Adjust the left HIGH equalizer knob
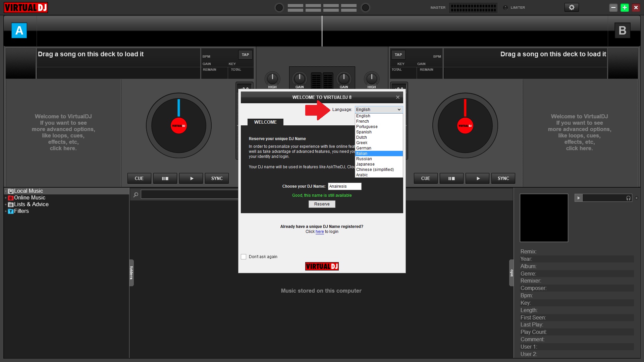644x362 pixels. [x=272, y=79]
